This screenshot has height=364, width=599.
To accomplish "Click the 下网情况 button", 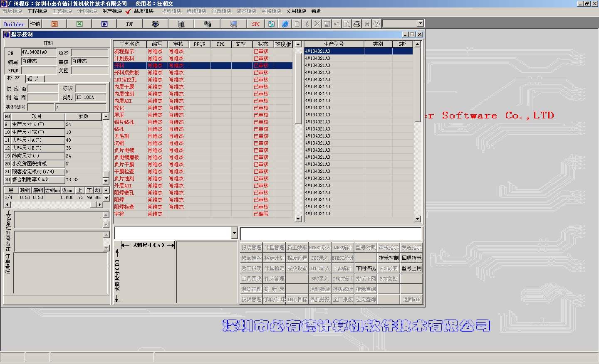I will coord(366,268).
